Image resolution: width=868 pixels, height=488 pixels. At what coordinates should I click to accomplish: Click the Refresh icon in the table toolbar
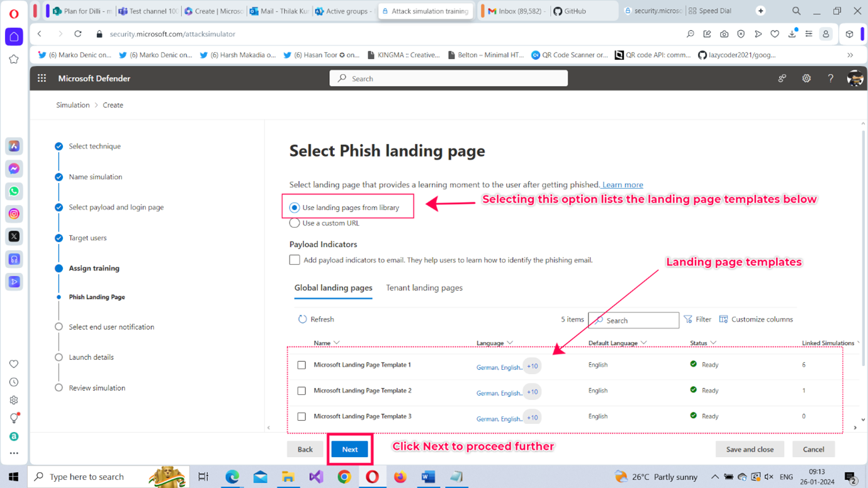[302, 319]
